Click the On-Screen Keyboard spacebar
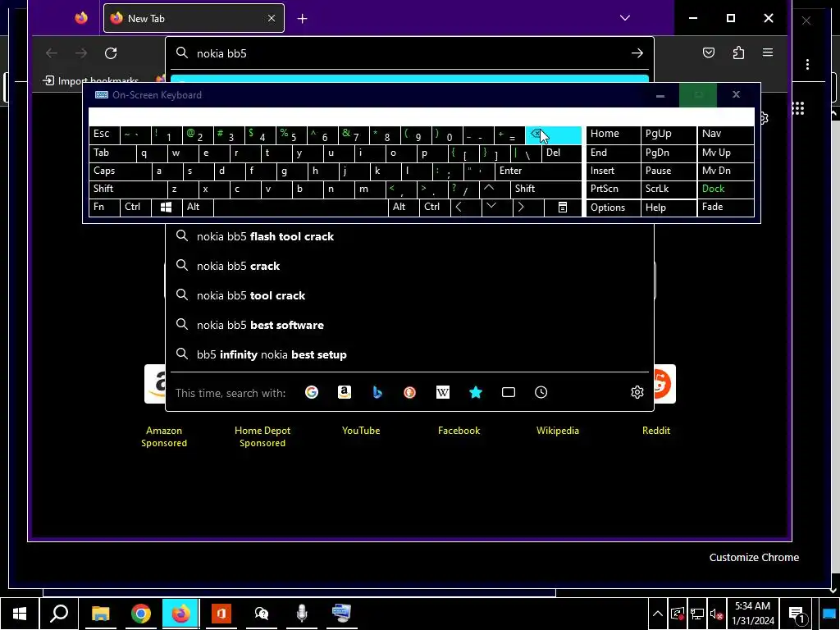Viewport: 840px width, 630px height. 300,208
